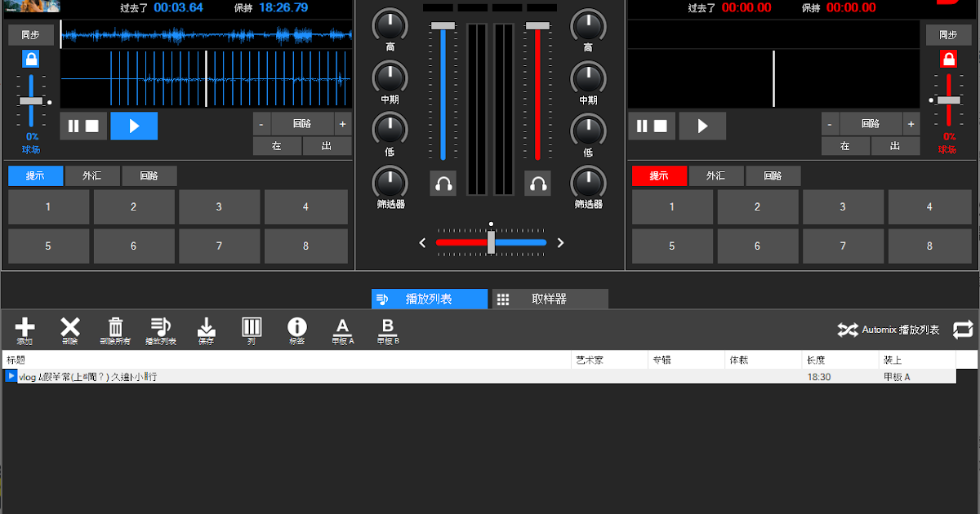Open the Columns (列) view icon
The width and height of the screenshot is (980, 514).
coord(252,330)
